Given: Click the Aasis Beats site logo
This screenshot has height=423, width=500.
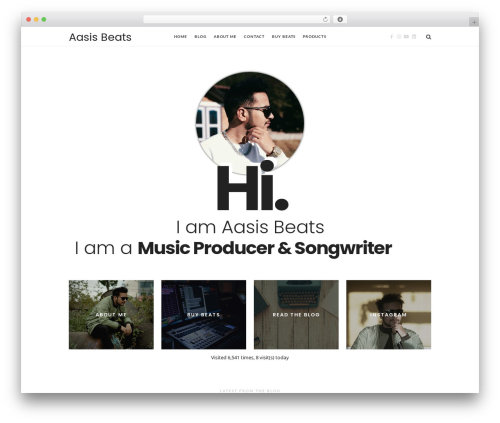Looking at the screenshot, I should [x=100, y=37].
